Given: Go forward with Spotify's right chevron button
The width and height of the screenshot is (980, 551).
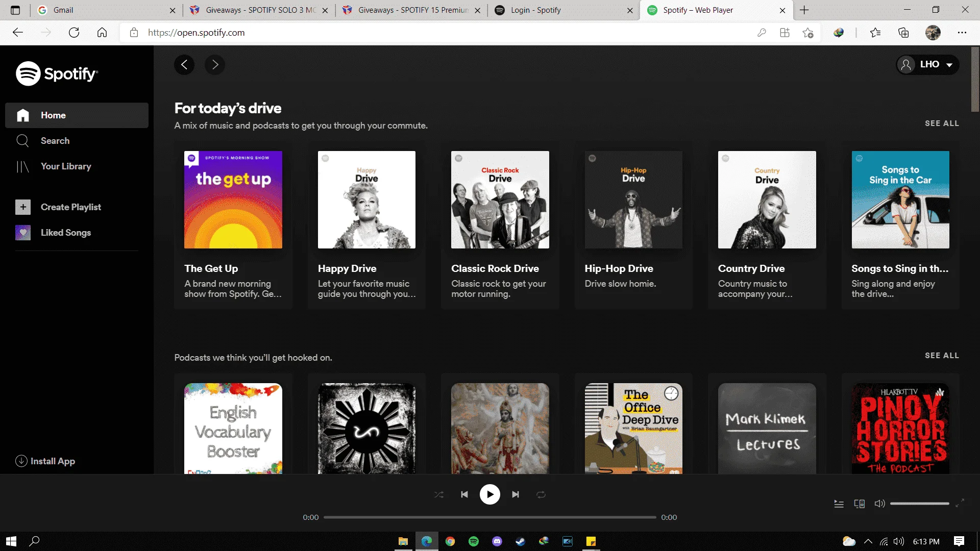Looking at the screenshot, I should [x=215, y=65].
